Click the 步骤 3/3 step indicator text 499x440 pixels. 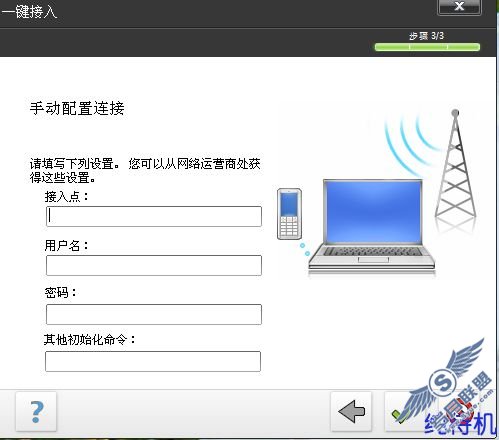[x=426, y=36]
